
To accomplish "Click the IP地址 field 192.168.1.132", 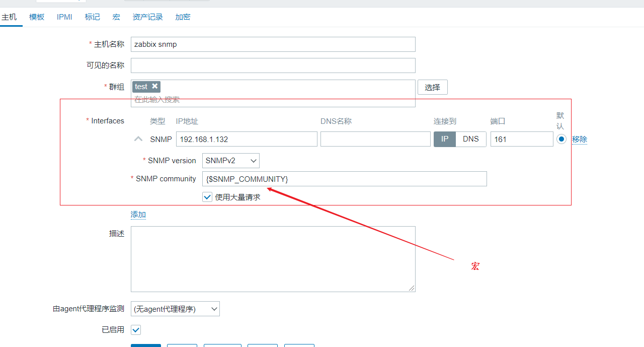I will coord(247,139).
